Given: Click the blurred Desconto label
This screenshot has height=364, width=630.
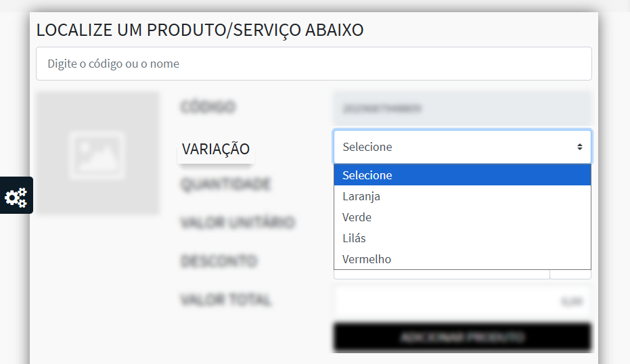Looking at the screenshot, I should tap(219, 260).
